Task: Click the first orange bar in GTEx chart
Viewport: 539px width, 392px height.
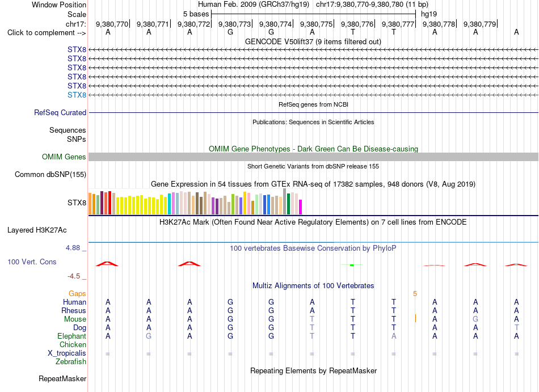Action: pyautogui.click(x=90, y=204)
